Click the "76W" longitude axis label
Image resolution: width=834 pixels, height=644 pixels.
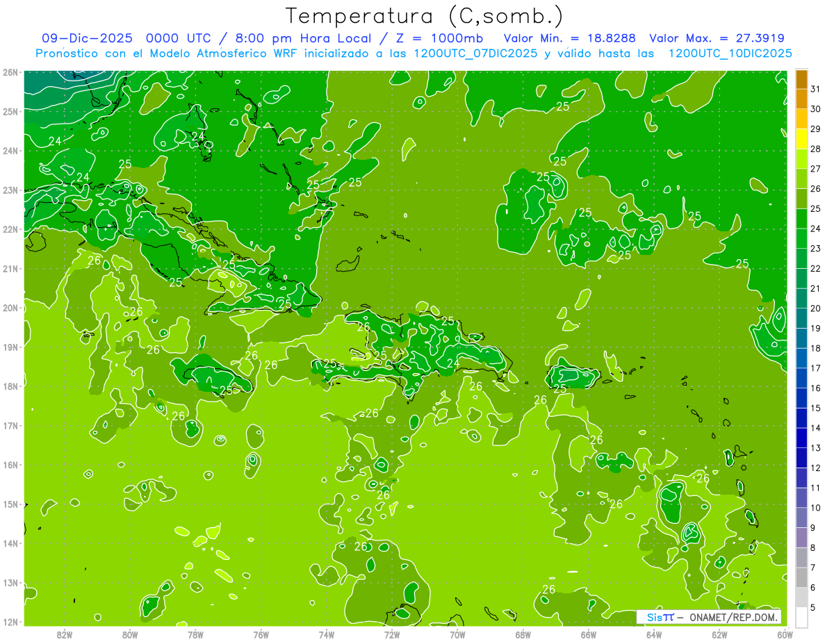(261, 634)
